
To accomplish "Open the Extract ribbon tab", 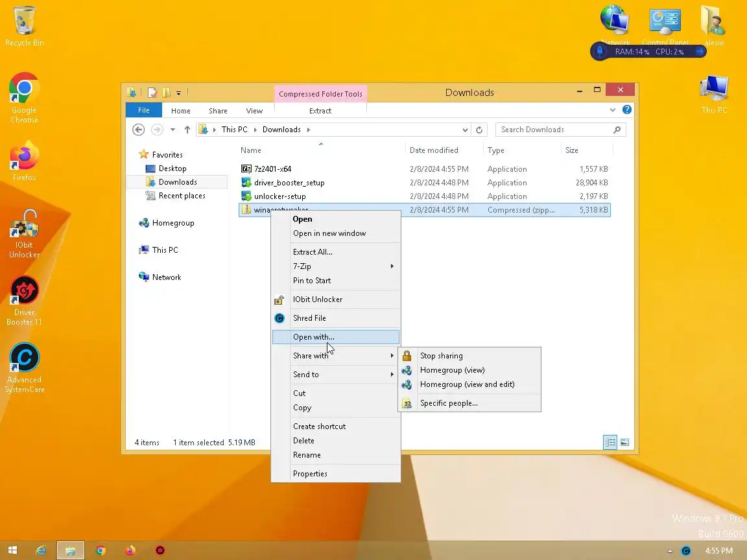I will (x=320, y=110).
